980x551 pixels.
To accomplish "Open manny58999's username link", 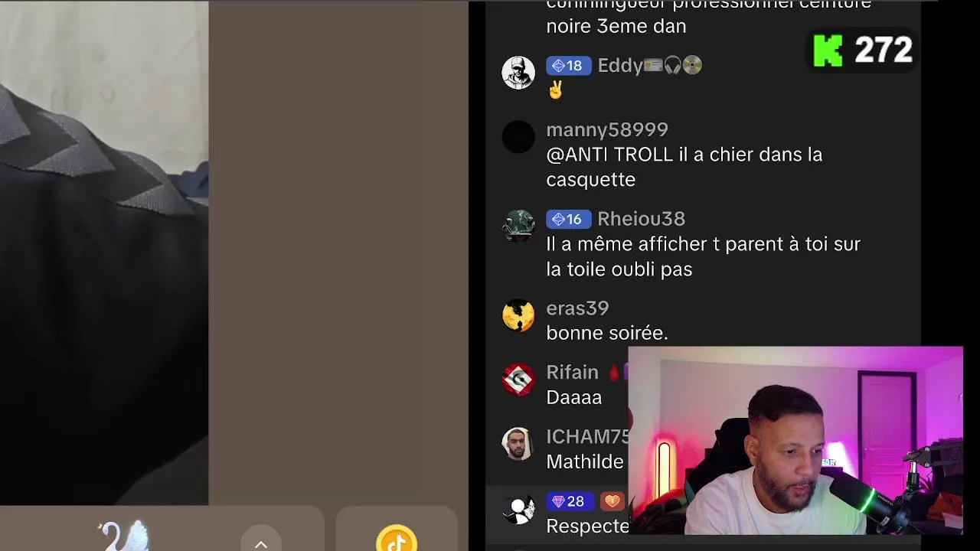I will [x=607, y=129].
